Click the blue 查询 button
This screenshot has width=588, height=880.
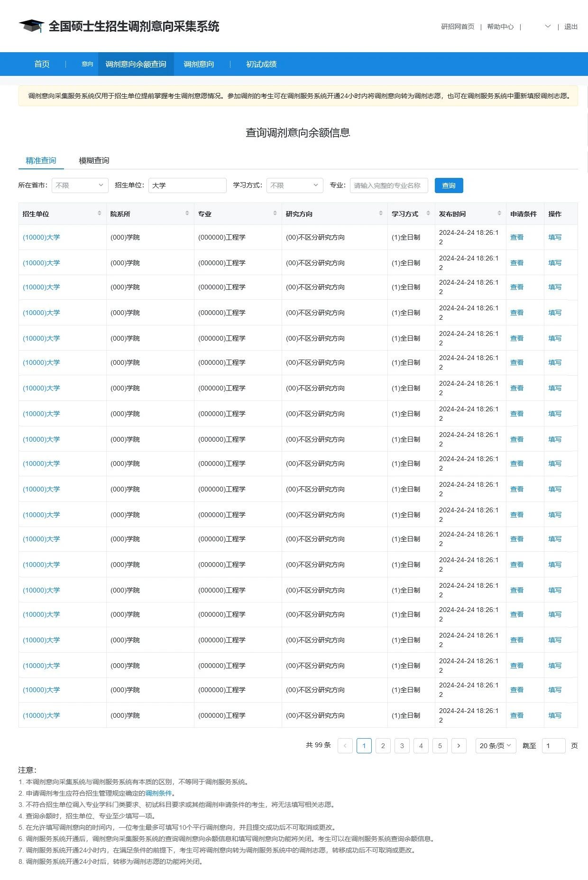(449, 185)
